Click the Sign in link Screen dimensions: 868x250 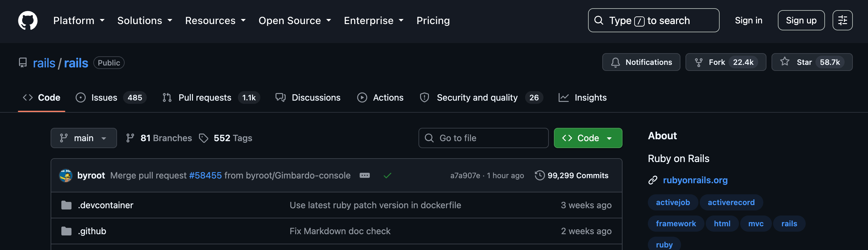[x=748, y=21]
